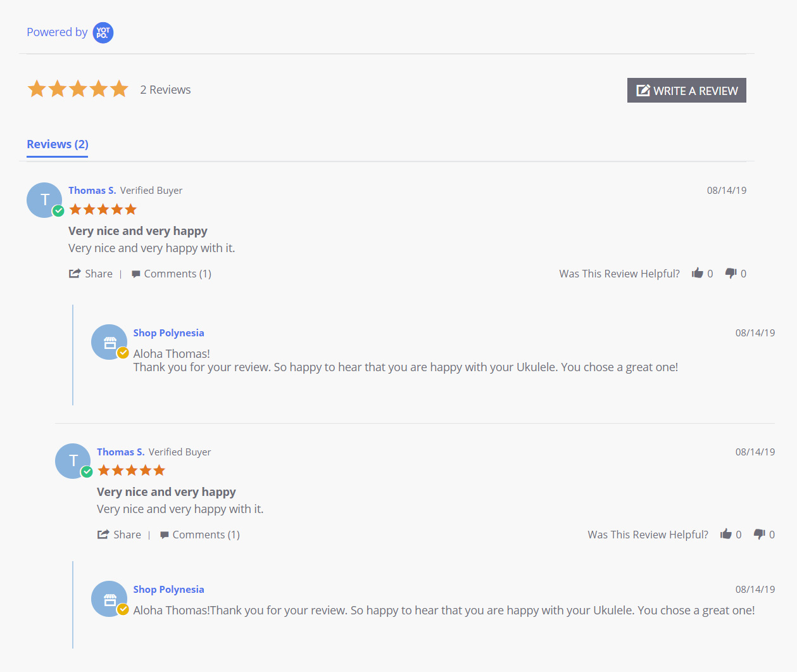Viewport: 797px width, 672px height.
Task: Click the Yotpo logo icon
Action: pyautogui.click(x=103, y=33)
